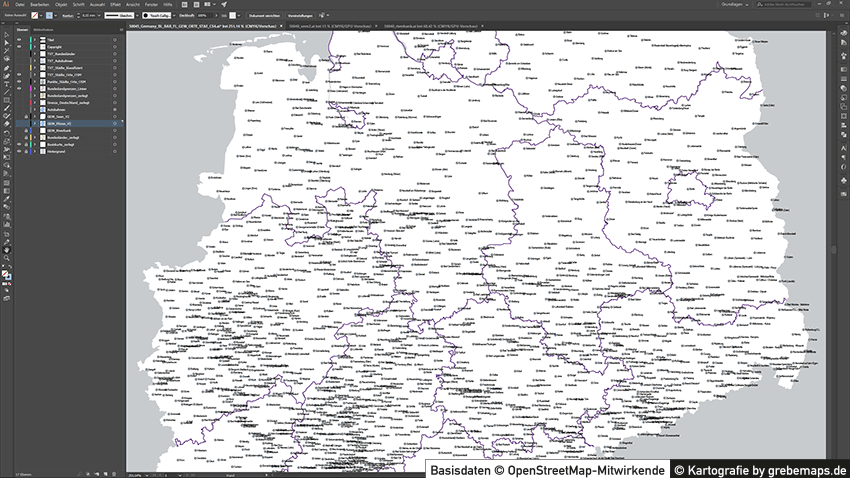
Task: Pick the Type tool
Action: tap(6, 82)
